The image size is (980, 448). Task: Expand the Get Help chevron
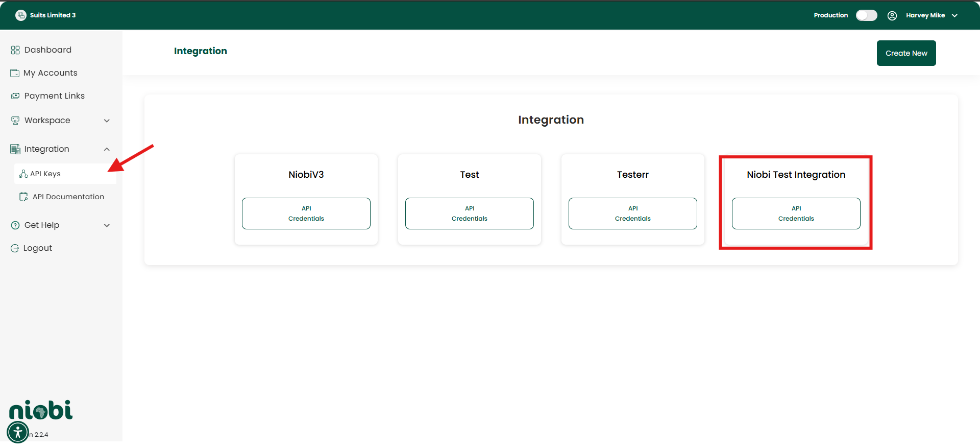coord(107,226)
